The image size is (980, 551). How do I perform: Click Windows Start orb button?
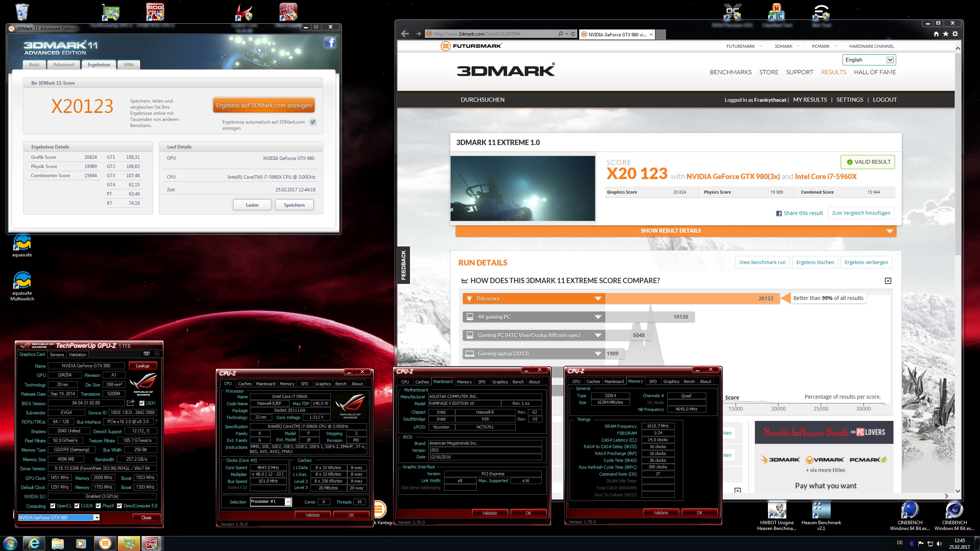(10, 543)
